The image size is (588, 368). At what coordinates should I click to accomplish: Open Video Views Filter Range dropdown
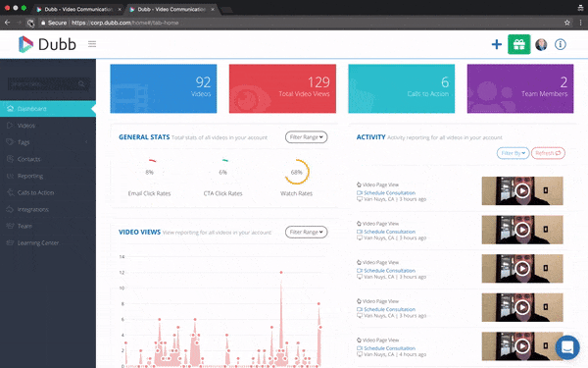306,232
